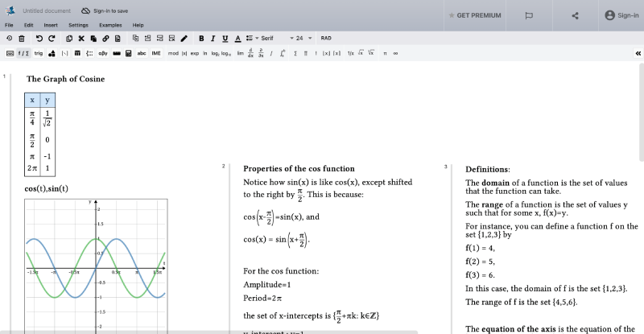Click the GET PREMIUM button
The width and height of the screenshot is (644, 334).
pos(475,15)
